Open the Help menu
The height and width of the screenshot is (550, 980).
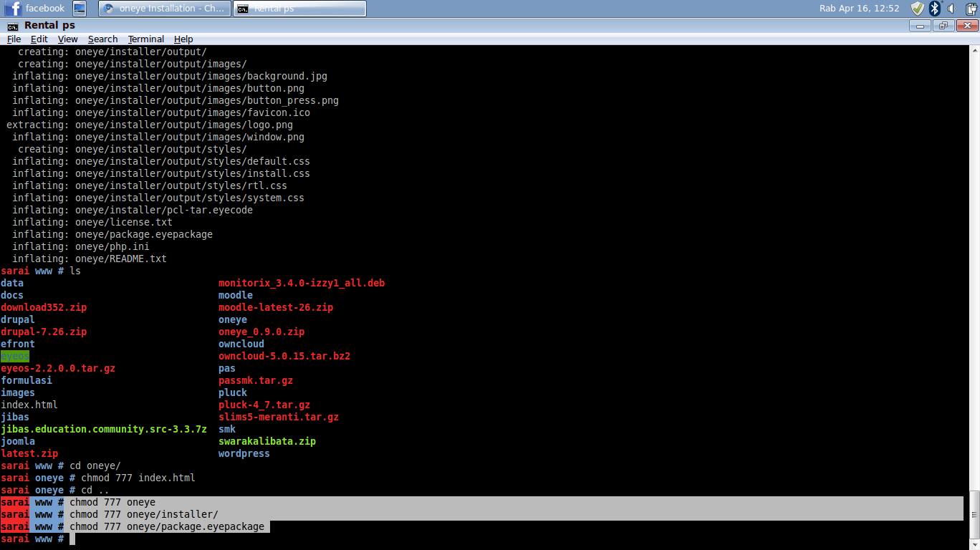[183, 39]
